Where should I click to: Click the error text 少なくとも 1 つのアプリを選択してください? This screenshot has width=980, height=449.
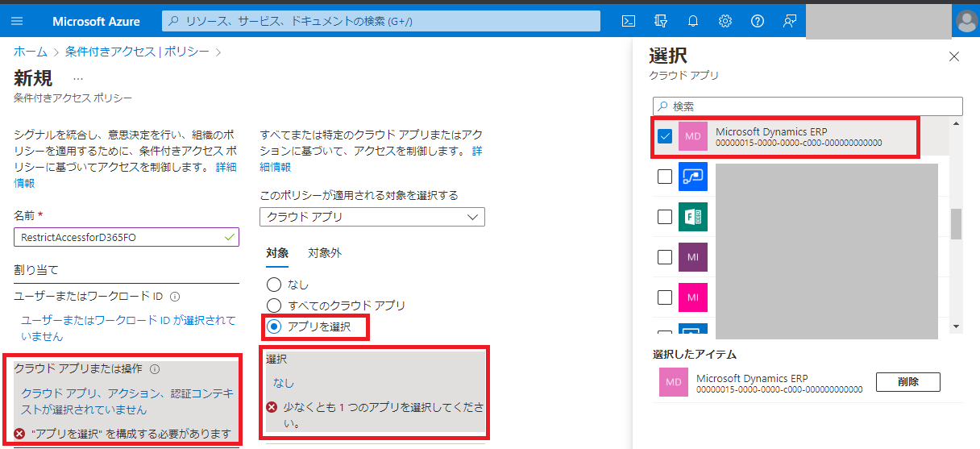point(383,415)
